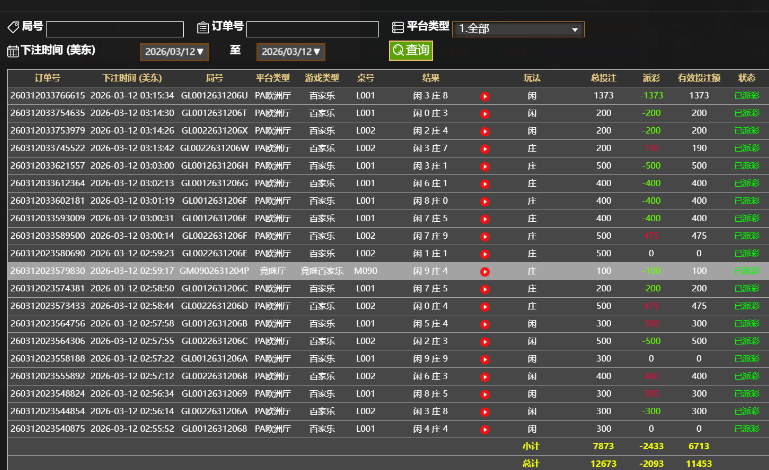Click result 闲 9 庄 9
769x470 pixels.
click(x=431, y=359)
